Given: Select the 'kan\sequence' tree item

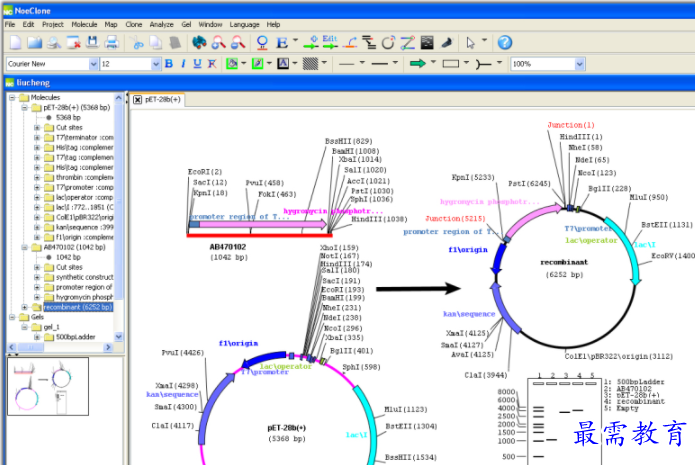Looking at the screenshot, I should [84, 227].
